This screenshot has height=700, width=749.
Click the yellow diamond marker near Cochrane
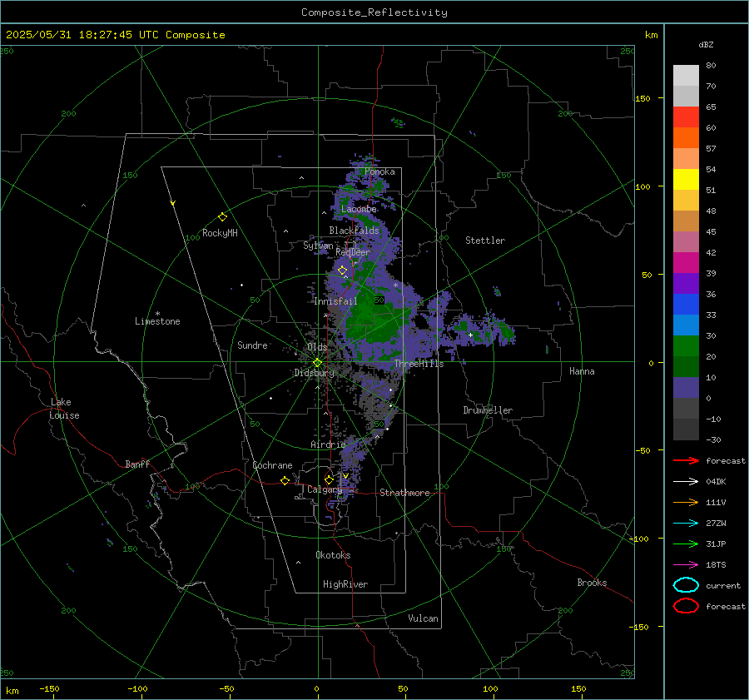tap(285, 480)
